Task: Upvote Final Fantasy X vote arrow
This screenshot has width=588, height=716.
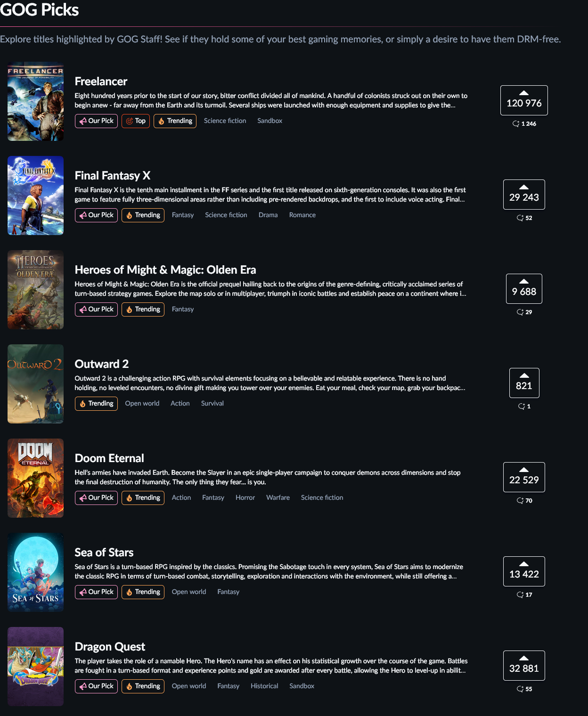Action: (524, 195)
